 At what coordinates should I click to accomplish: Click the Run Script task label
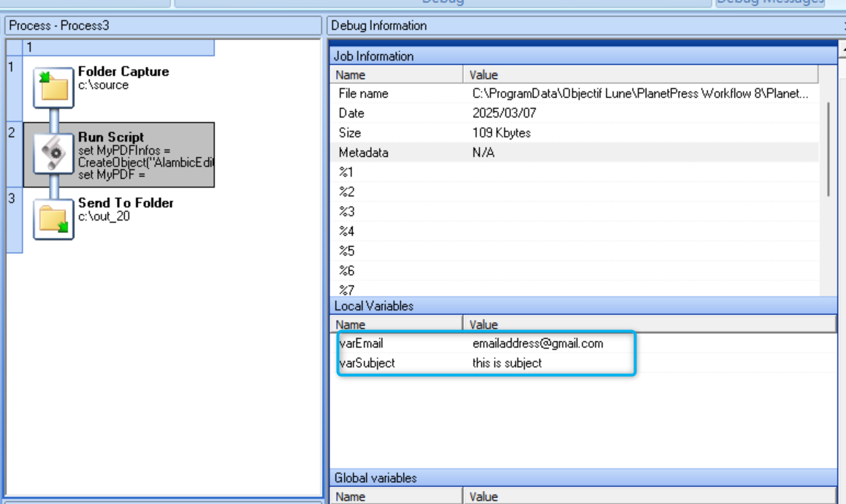click(111, 137)
